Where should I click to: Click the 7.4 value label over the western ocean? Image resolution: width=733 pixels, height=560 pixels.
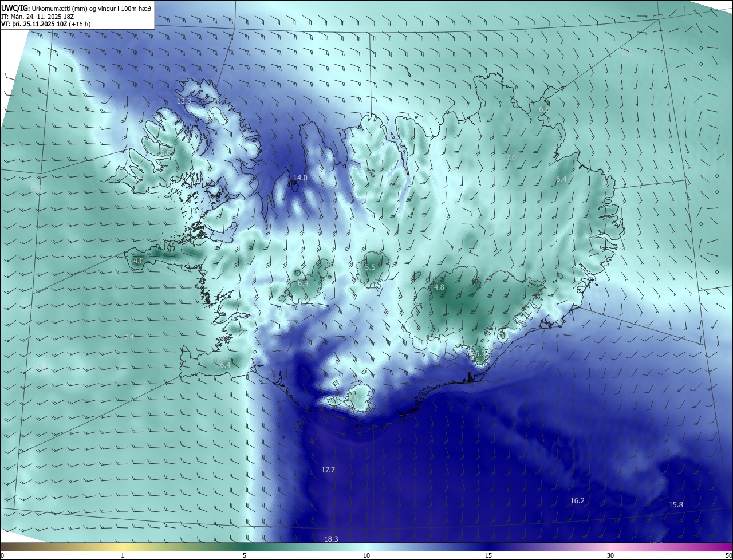coord(129,337)
